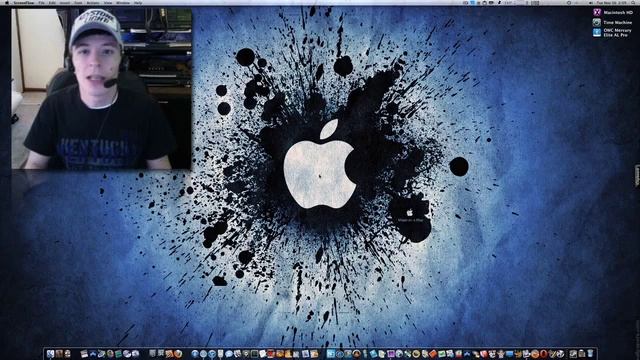Open the ScreenFlow application menu

pos(24,3)
